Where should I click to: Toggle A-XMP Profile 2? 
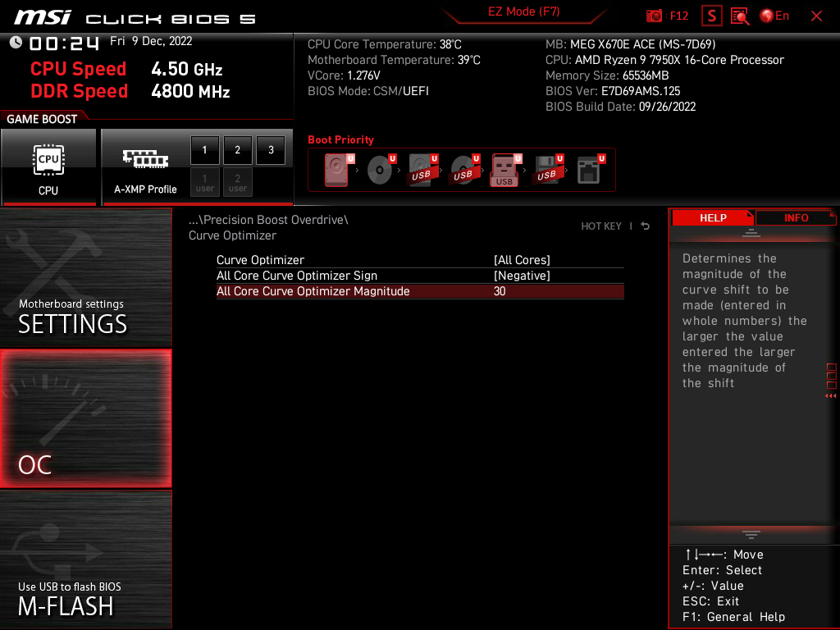237,150
